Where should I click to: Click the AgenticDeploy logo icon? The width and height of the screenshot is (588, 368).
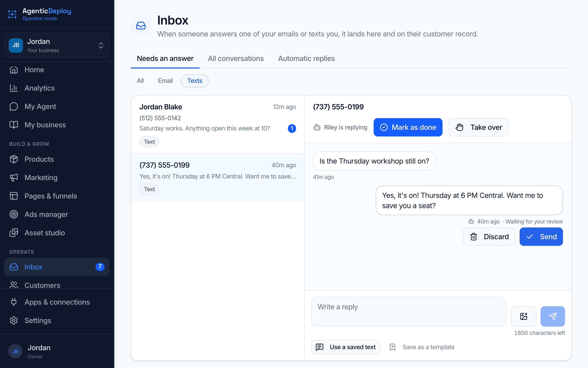[x=12, y=14]
